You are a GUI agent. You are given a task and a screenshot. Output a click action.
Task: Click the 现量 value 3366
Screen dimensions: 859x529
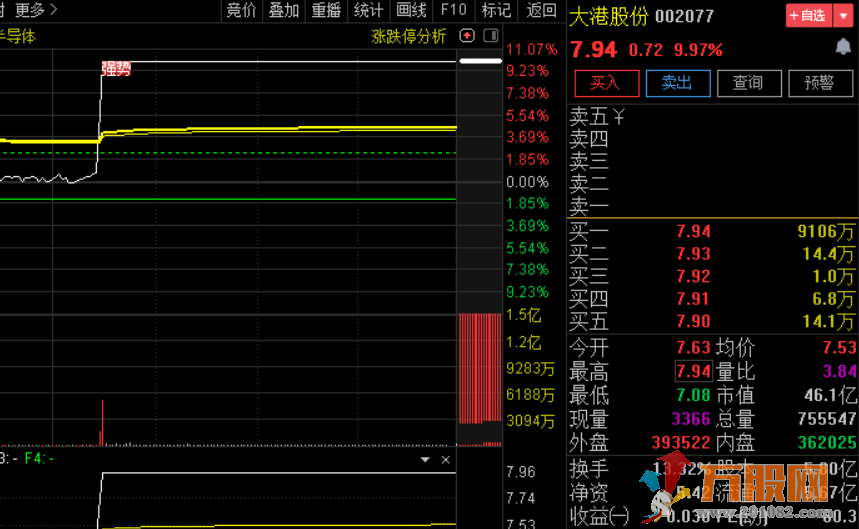(691, 419)
